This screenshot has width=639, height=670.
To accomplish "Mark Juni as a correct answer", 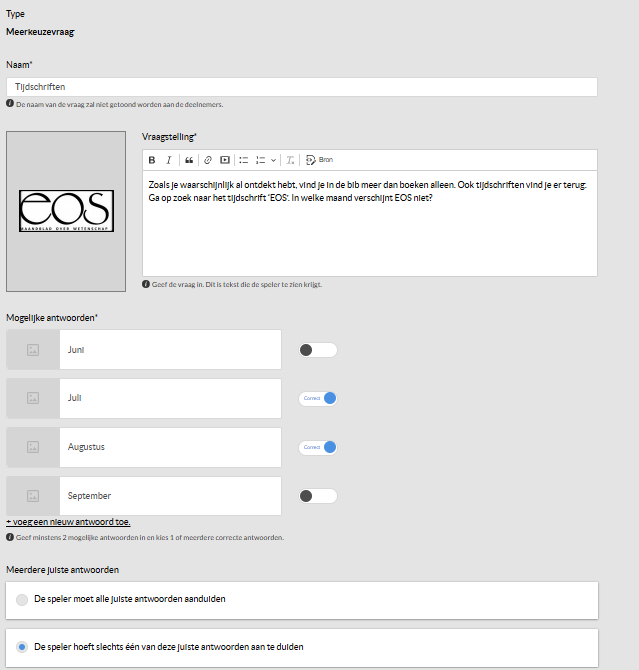I will 318,350.
